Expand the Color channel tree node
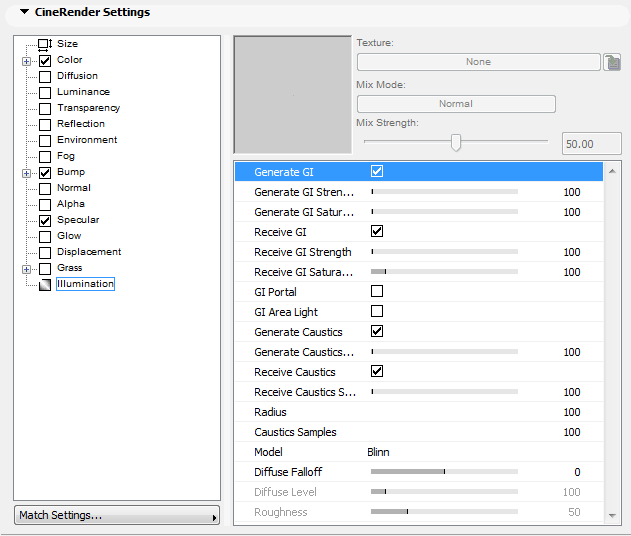This screenshot has height=536, width=631. [26, 60]
